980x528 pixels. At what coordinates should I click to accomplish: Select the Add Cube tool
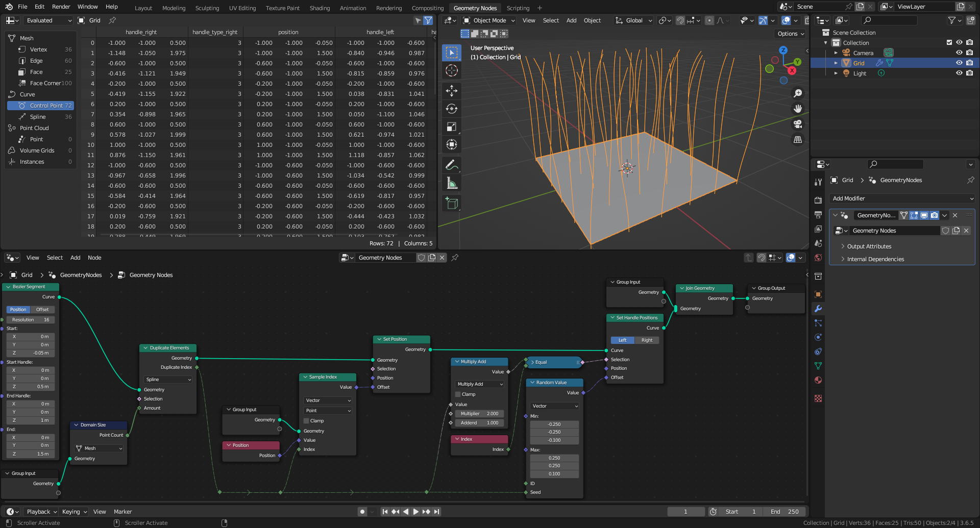coord(452,203)
